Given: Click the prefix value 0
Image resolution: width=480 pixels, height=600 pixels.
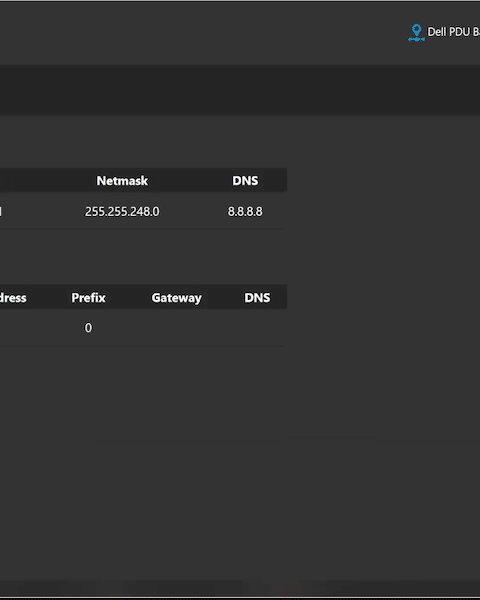Looking at the screenshot, I should coord(88,328).
